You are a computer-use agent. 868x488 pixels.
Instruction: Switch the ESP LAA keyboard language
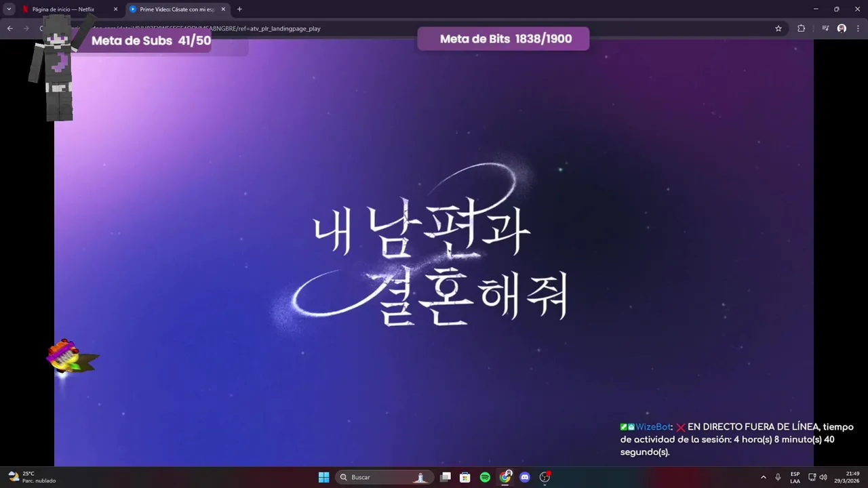pos(795,477)
